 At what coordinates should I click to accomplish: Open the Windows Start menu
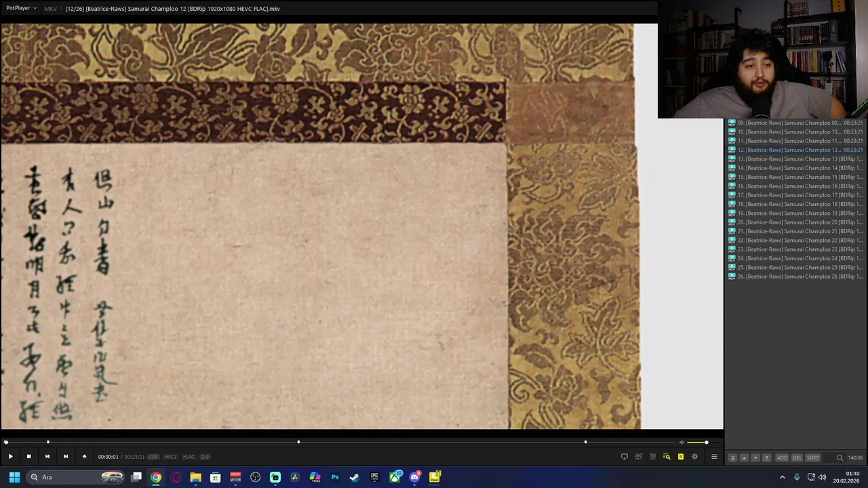point(14,477)
